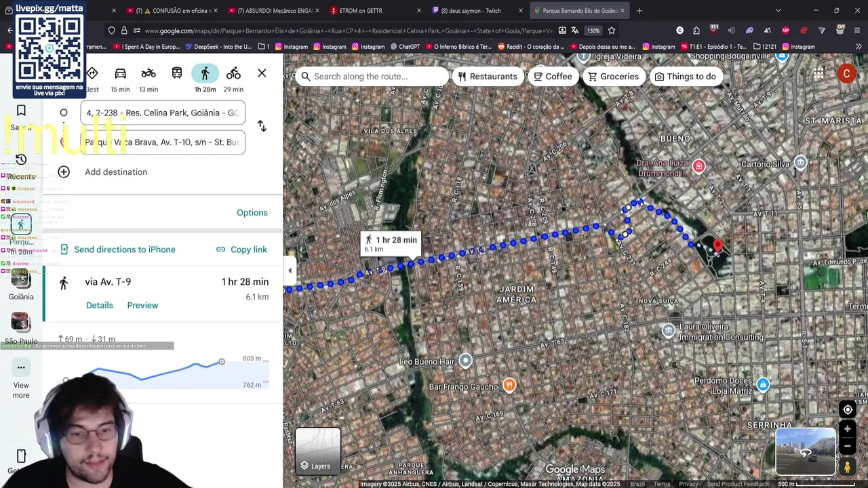Open the Send Product Feedback link

click(x=738, y=484)
